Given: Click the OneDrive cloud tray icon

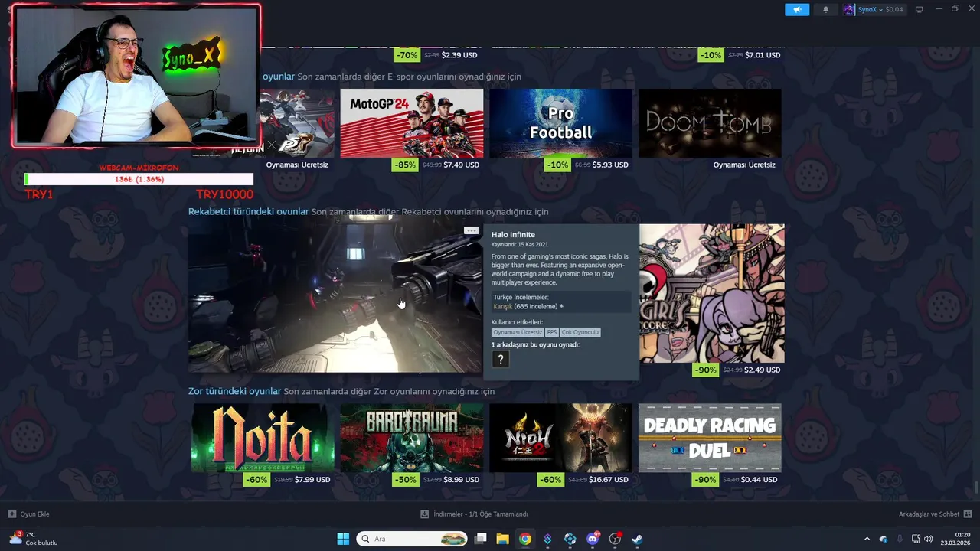Looking at the screenshot, I should [x=884, y=539].
